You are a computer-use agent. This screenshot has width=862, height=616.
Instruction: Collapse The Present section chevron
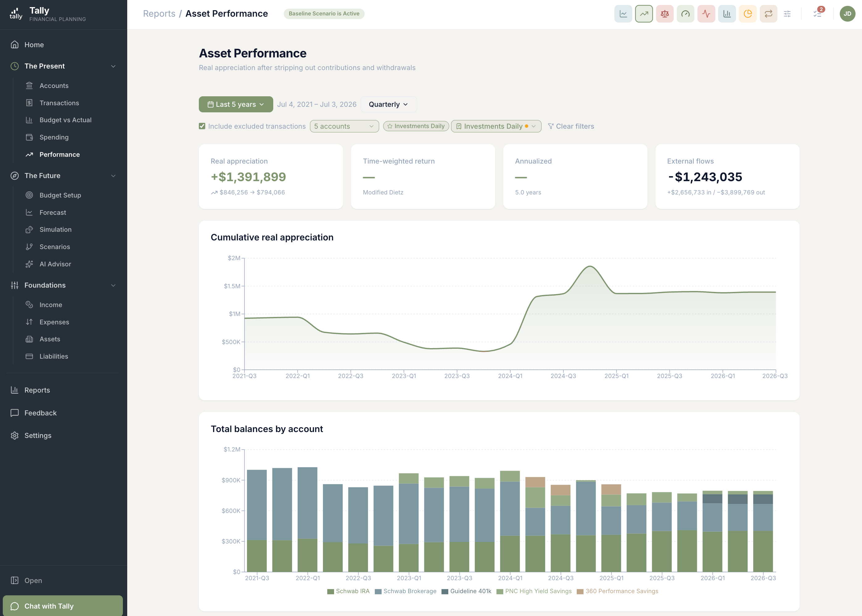click(113, 66)
